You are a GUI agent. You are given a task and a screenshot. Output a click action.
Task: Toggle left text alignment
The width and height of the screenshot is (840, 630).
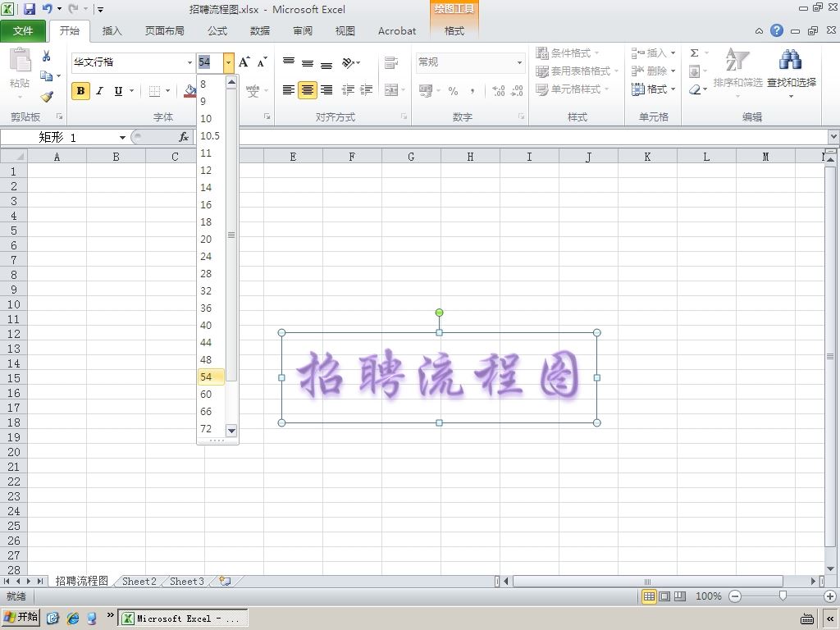pyautogui.click(x=289, y=90)
